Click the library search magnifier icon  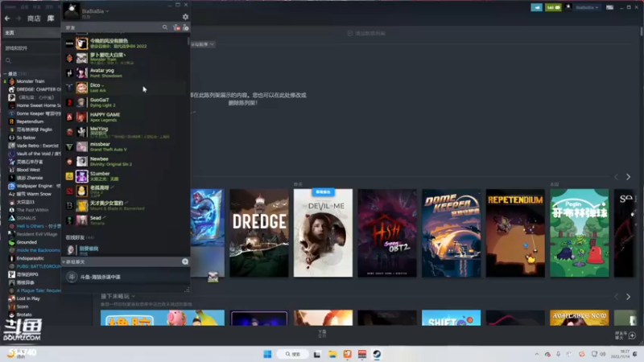[8, 61]
